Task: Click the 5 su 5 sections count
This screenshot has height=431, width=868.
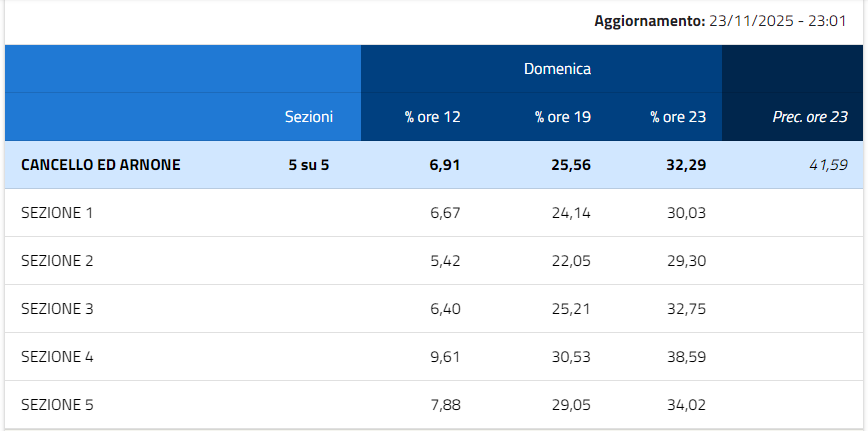Action: coord(308,165)
